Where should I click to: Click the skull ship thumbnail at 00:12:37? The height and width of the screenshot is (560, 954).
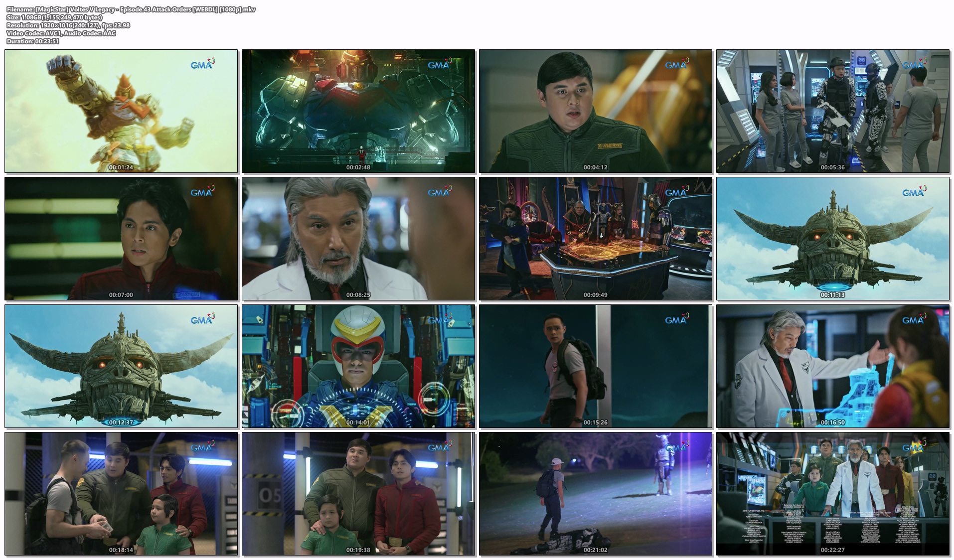click(121, 366)
